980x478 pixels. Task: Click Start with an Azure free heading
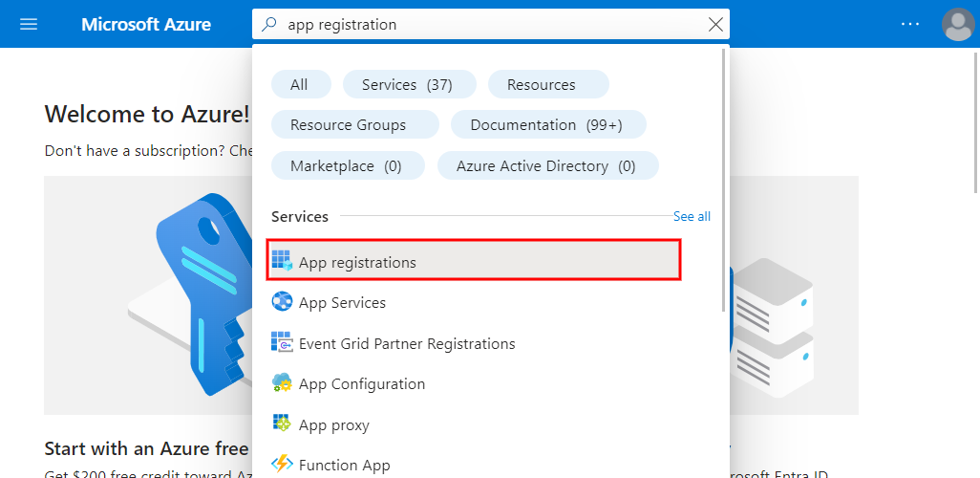tap(147, 448)
